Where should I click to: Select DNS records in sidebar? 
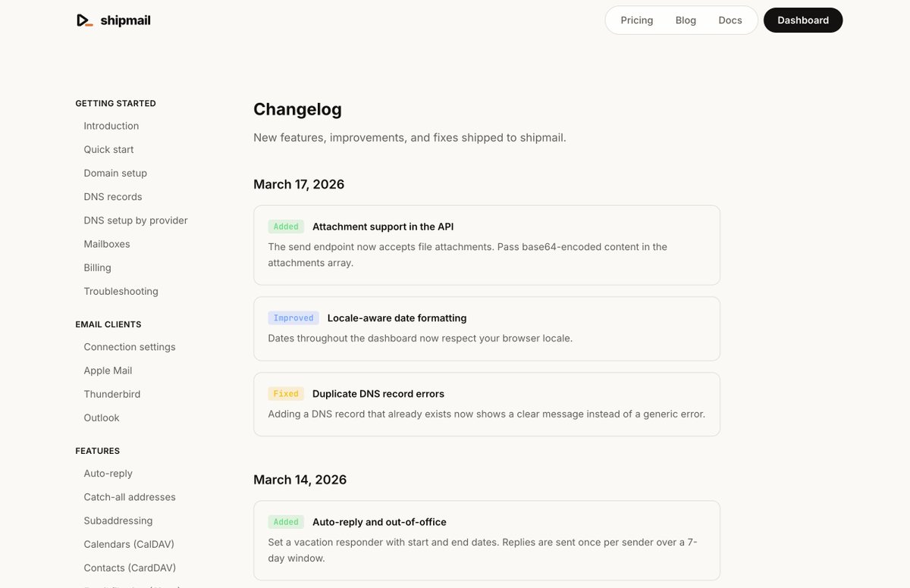tap(113, 196)
